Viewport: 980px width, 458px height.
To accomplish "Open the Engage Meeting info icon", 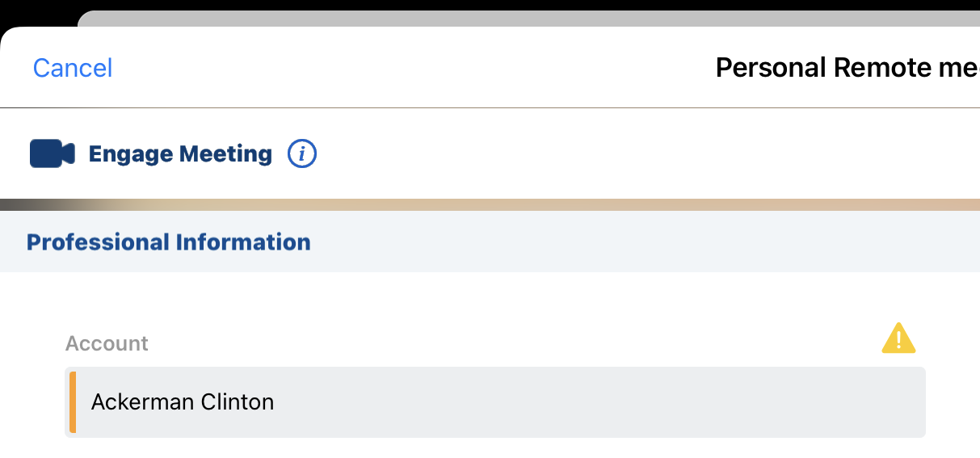I will (x=302, y=153).
